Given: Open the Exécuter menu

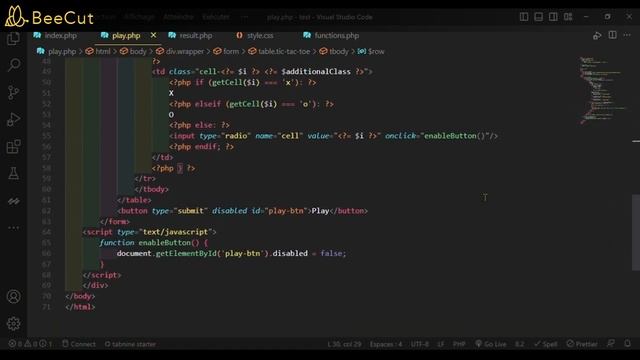Looking at the screenshot, I should (216, 17).
